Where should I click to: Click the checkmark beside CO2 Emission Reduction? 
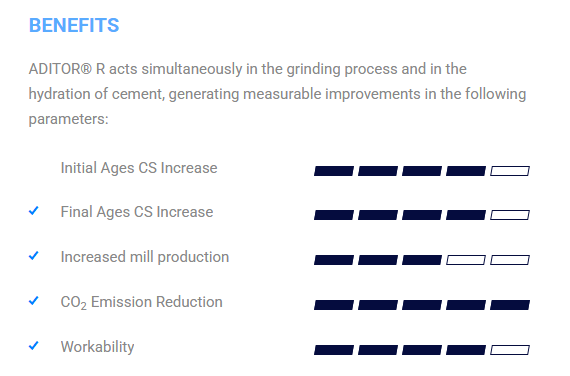pos(34,301)
